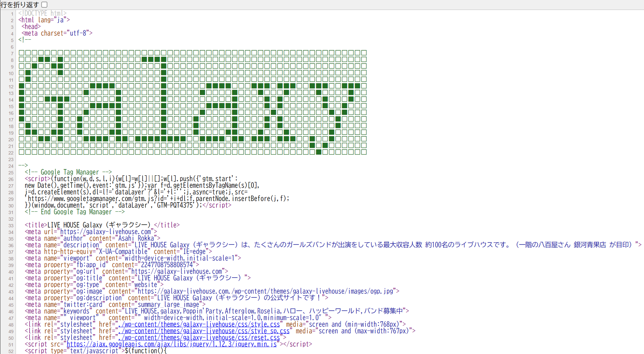Click the green ASCII art banner in the comment
This screenshot has height=354, width=644.
coord(192,102)
